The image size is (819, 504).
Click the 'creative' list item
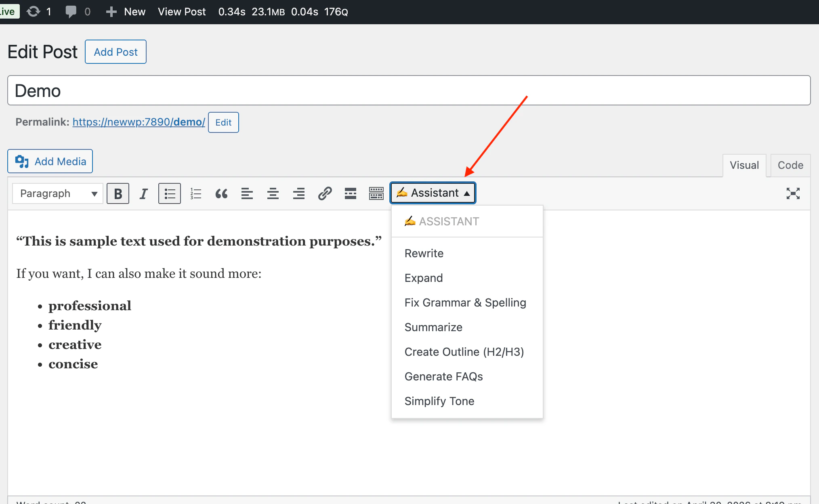pyautogui.click(x=75, y=344)
